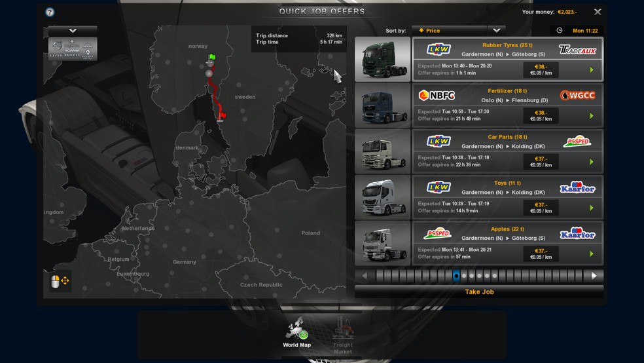This screenshot has width=644, height=363.
Task: Open the Sort by Price dropdown
Action: pyautogui.click(x=449, y=31)
